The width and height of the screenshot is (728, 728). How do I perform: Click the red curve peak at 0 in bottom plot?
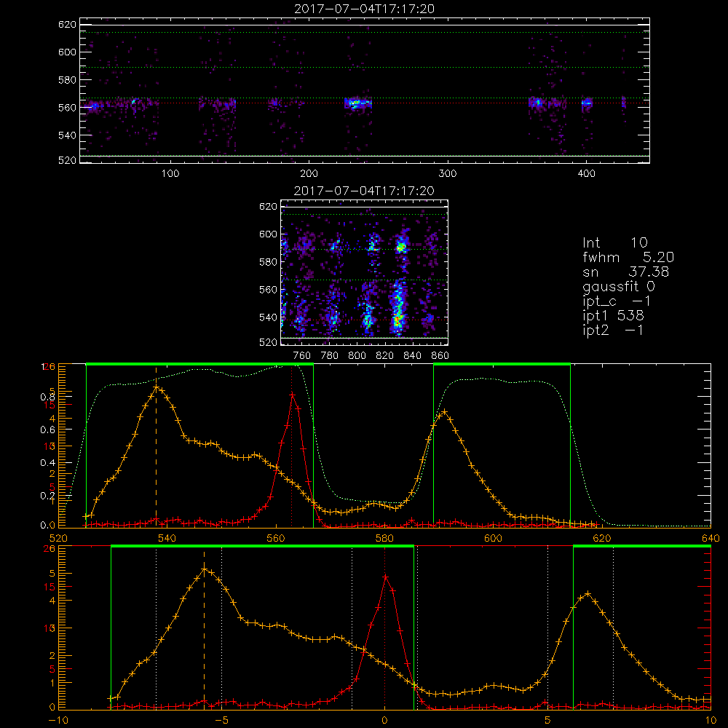[385, 577]
